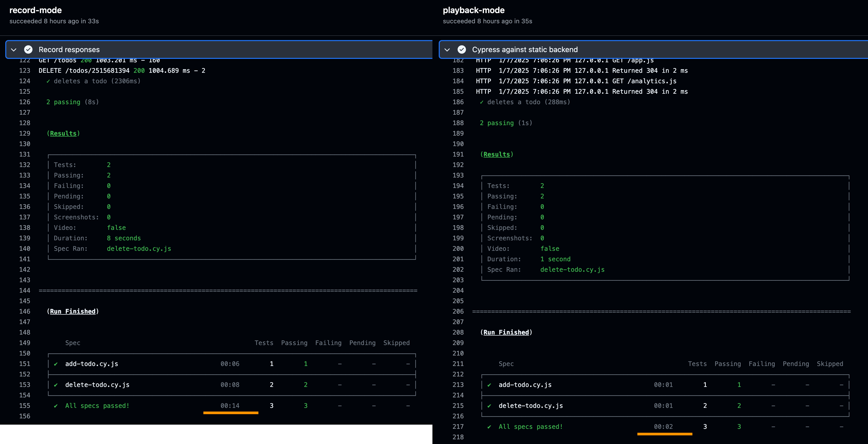Screen dimensions: 868x444
Task: Click delete-todo.cy.js row in record-mode summary
Action: pos(232,385)
